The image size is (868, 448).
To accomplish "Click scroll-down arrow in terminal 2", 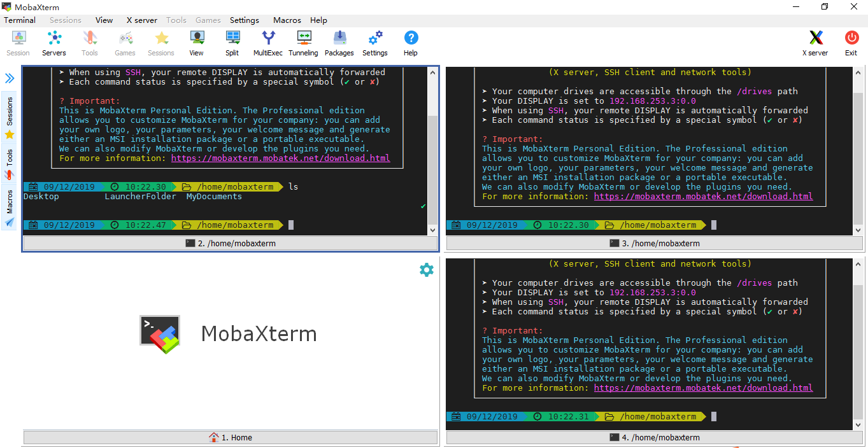I will (432, 230).
